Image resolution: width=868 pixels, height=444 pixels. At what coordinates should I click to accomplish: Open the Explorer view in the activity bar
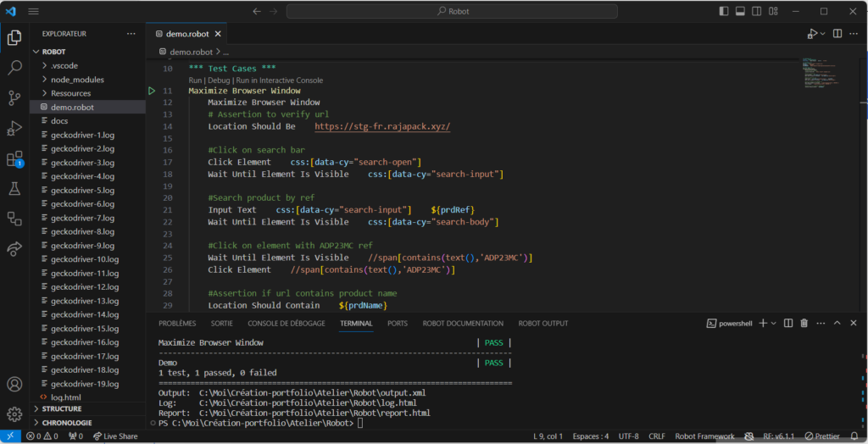(14, 37)
